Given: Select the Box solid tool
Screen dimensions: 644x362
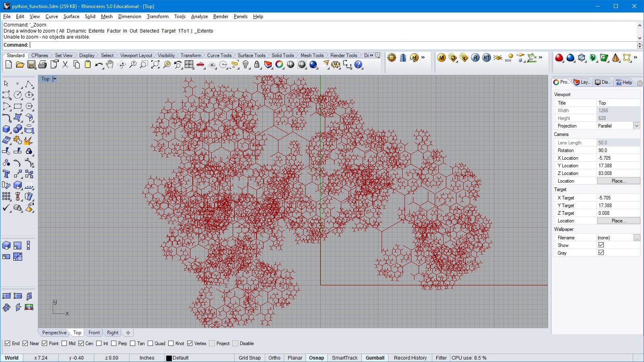Looking at the screenshot, I should 6,129.
